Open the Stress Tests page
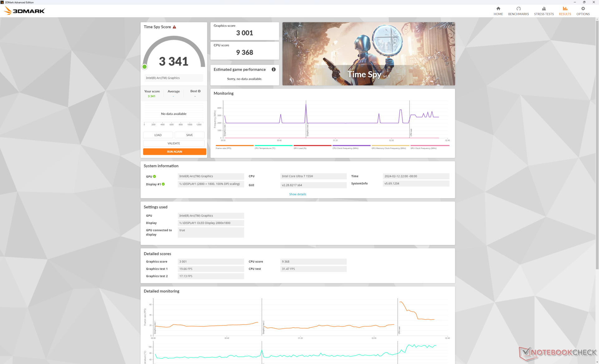The width and height of the screenshot is (599, 364). (543, 11)
